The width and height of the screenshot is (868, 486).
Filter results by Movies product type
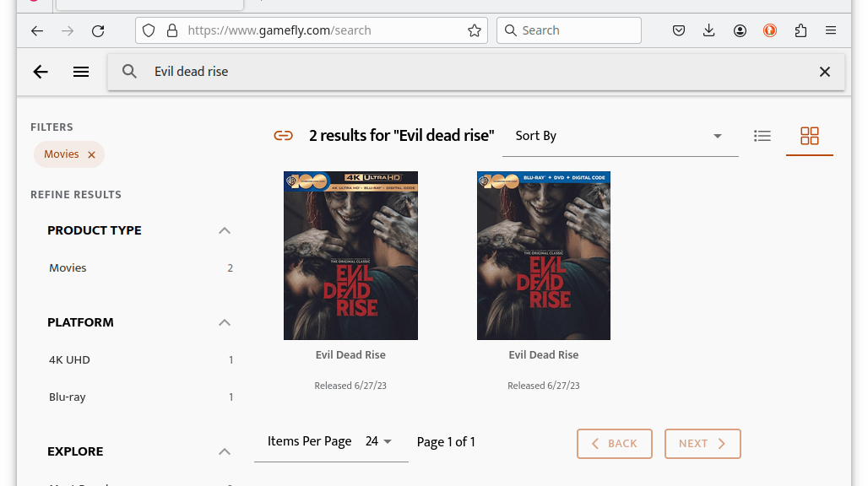[x=141, y=268]
